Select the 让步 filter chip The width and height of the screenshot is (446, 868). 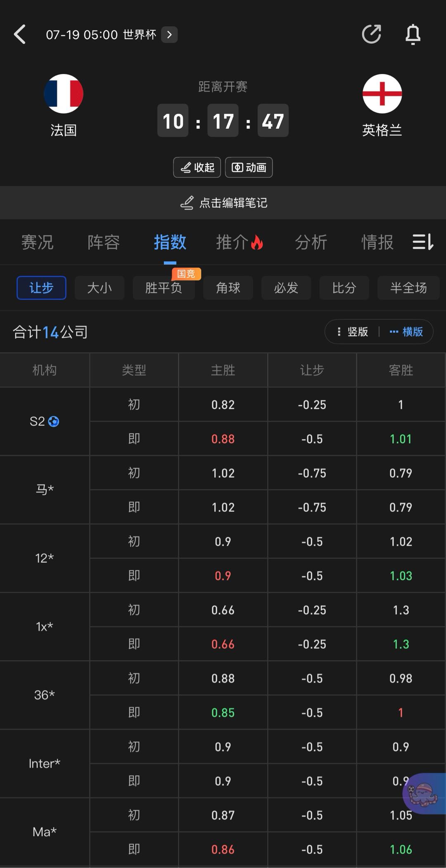point(41,288)
